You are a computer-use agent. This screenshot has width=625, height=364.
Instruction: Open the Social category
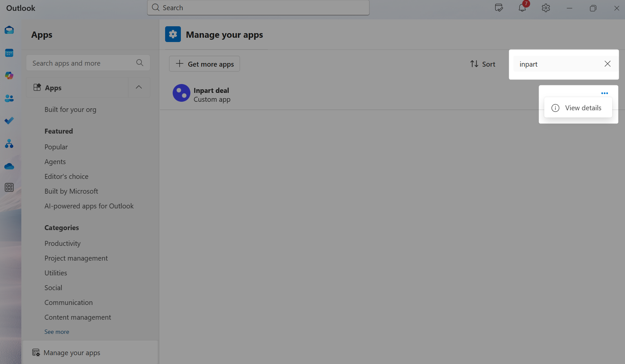pyautogui.click(x=53, y=288)
